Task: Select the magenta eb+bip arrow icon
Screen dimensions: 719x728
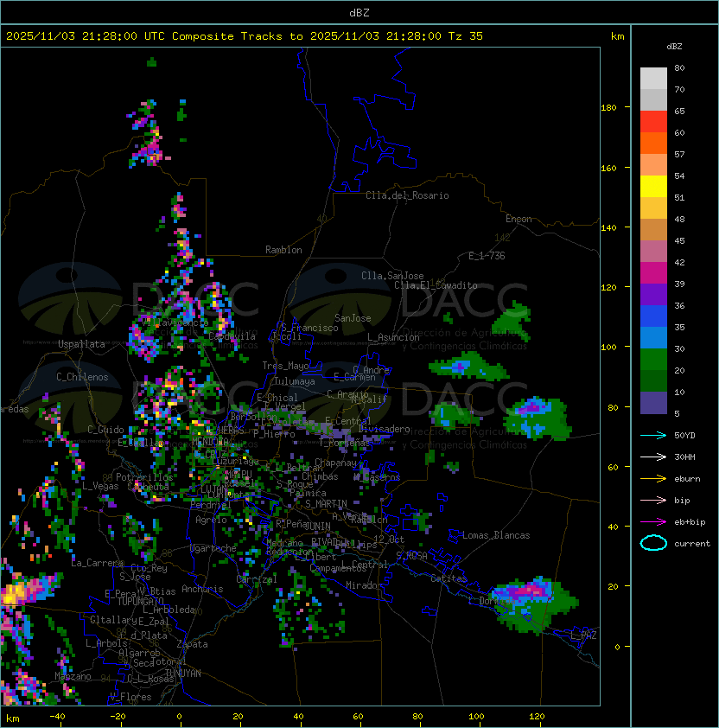Action: 653,521
